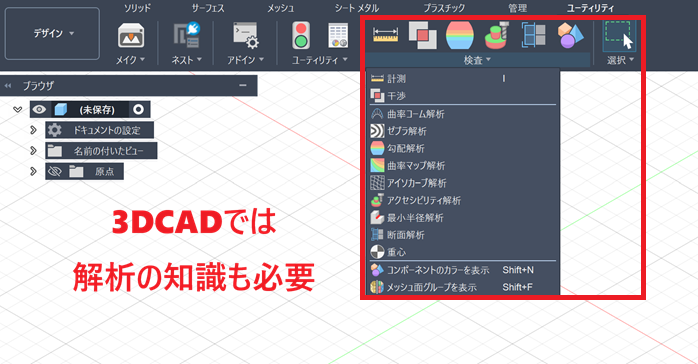698x364 pixels.
Task: Choose 重心 menu entry
Action: click(463, 252)
